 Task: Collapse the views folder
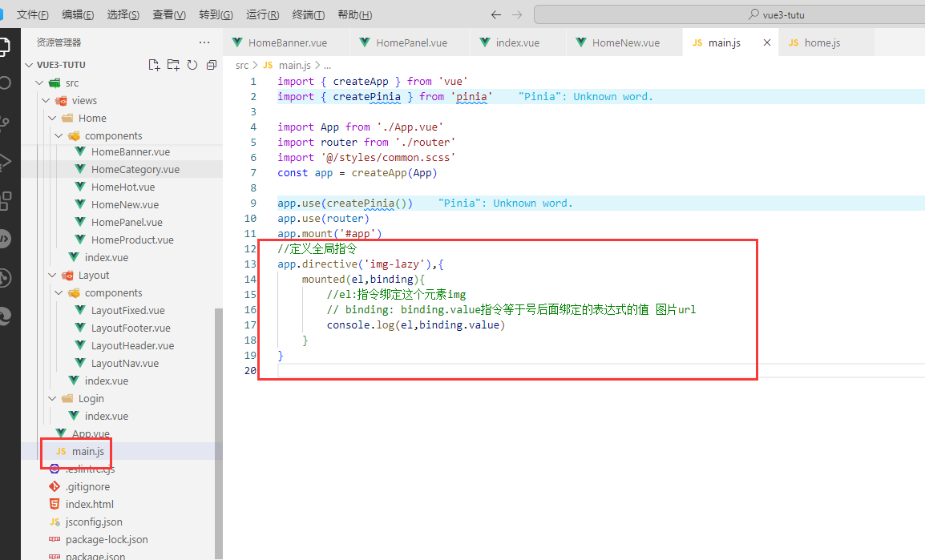tap(46, 99)
